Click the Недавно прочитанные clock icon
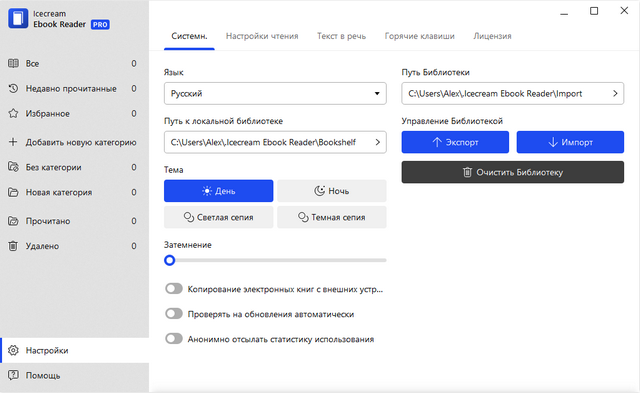640x393 pixels. pyautogui.click(x=13, y=88)
